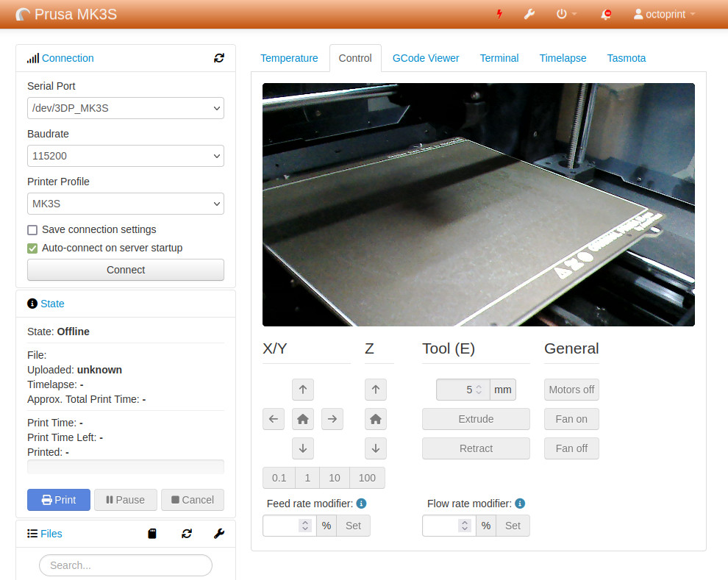Toggle Save connection settings checkbox

point(32,230)
